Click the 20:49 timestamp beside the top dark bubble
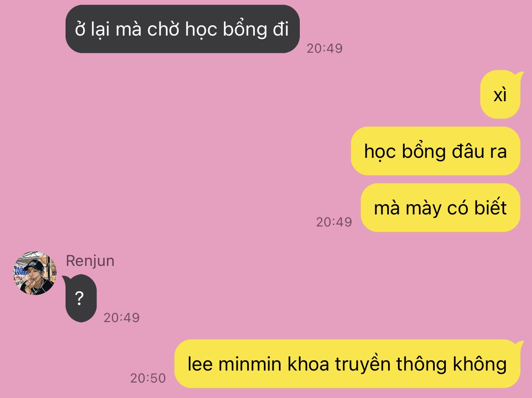 (325, 48)
